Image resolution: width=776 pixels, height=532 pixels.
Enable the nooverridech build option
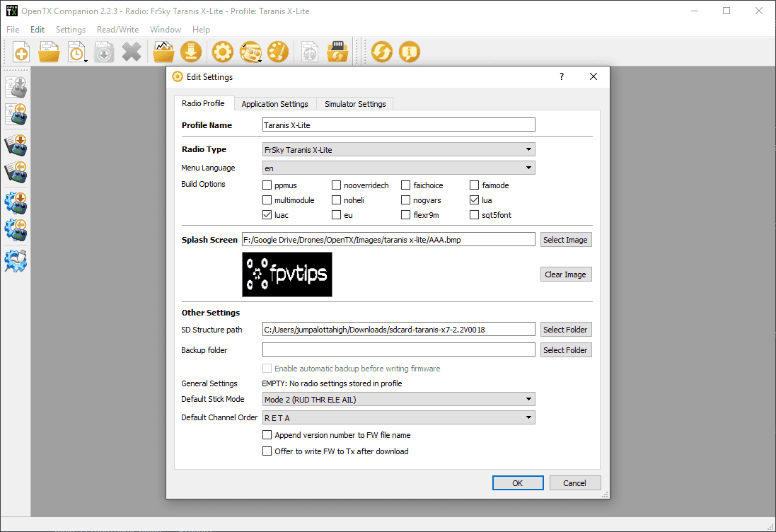(x=337, y=185)
